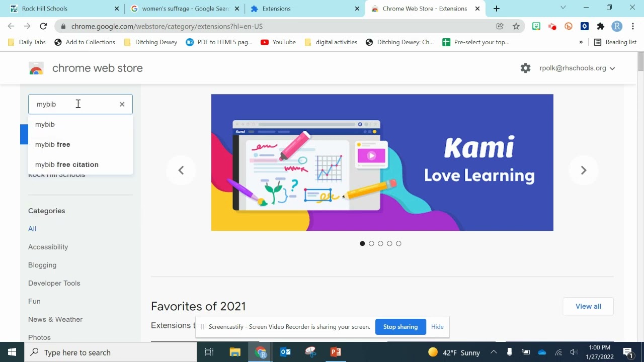The width and height of the screenshot is (644, 362).
Task: Click the blue square extension icon
Action: [x=585, y=26]
